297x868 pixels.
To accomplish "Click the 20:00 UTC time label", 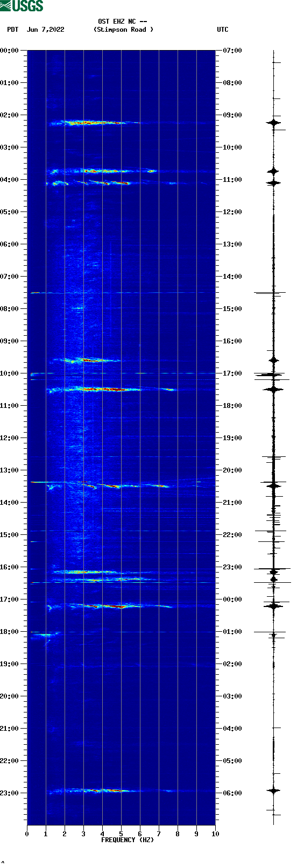I will [x=232, y=470].
